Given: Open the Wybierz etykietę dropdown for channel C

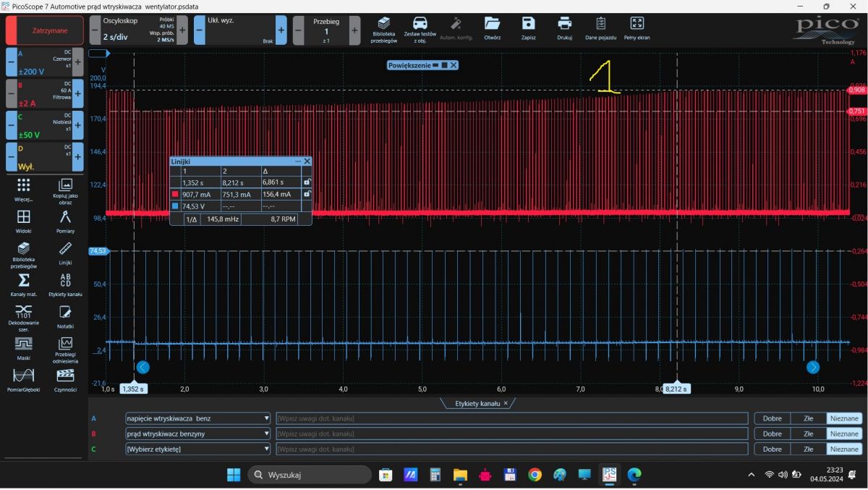Looking at the screenshot, I should 266,449.
